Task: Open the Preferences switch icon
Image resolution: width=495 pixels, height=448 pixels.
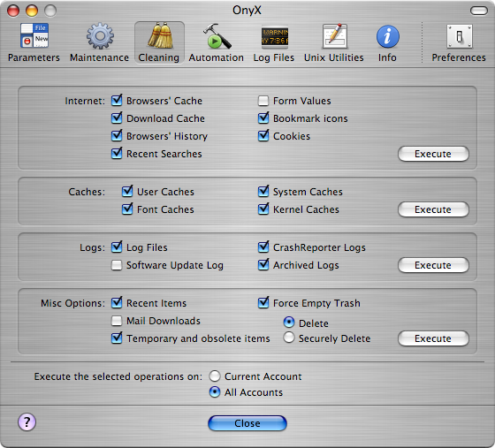Action: tap(460, 36)
